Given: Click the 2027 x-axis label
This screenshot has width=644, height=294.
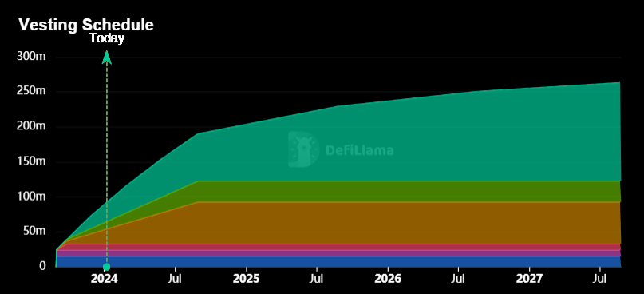Looking at the screenshot, I should point(530,279).
